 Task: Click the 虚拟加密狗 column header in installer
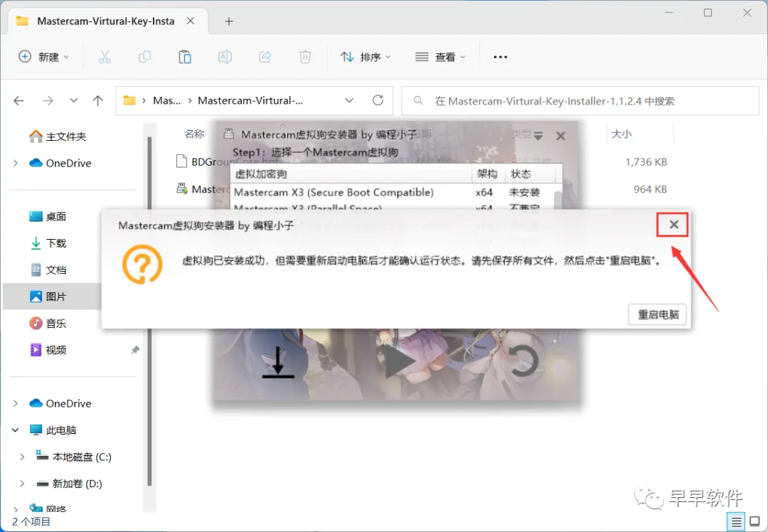(x=351, y=174)
